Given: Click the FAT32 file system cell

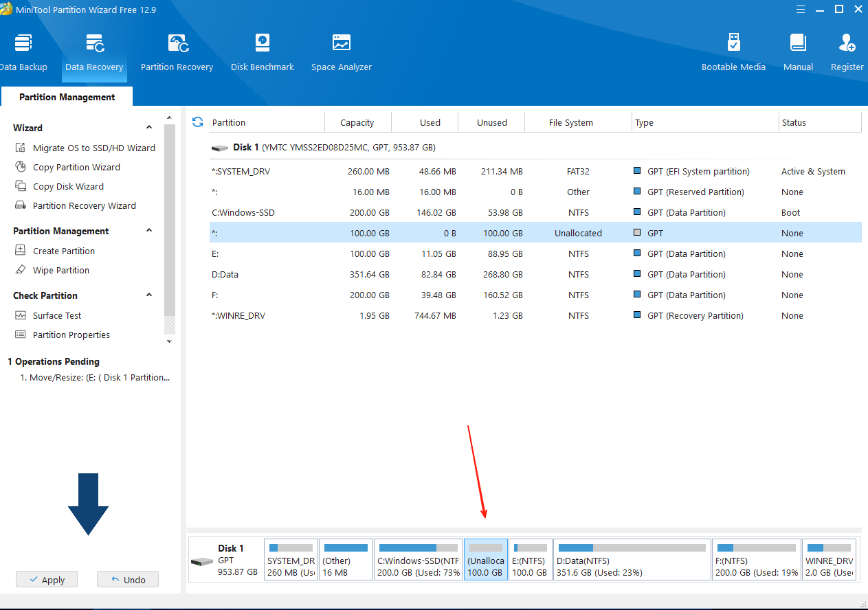Looking at the screenshot, I should click(x=578, y=171).
